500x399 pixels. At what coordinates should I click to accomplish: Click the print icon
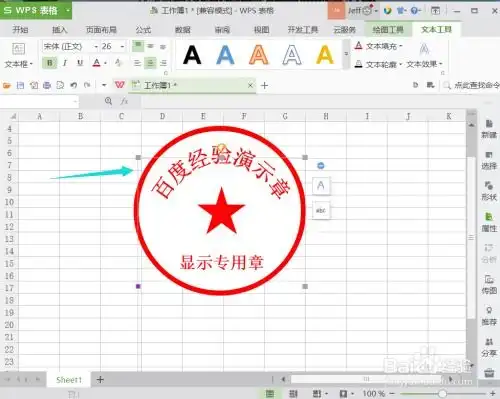click(47, 86)
